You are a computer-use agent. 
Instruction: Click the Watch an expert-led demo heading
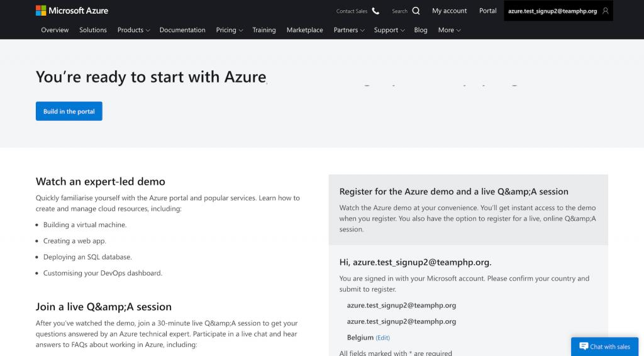[x=100, y=182]
